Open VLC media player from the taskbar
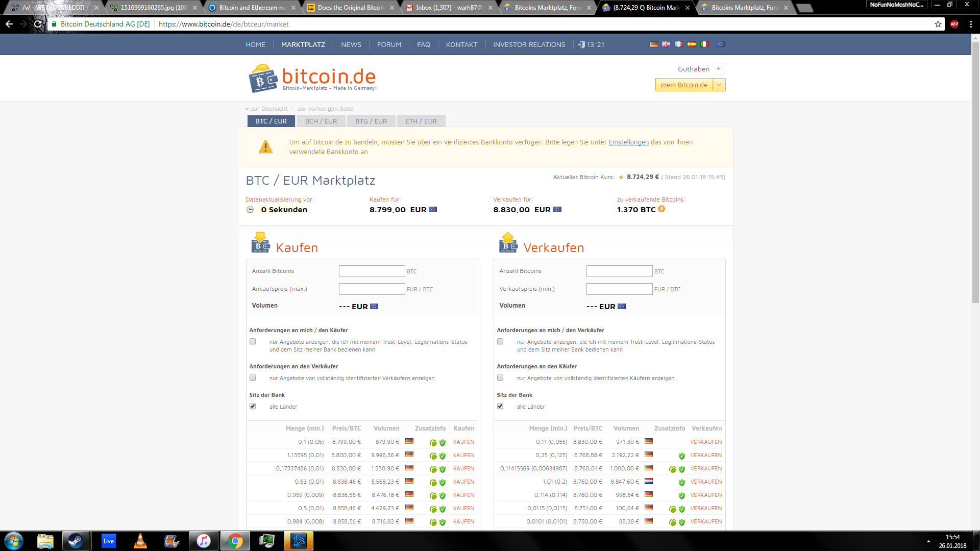This screenshot has width=980, height=551. [x=140, y=541]
